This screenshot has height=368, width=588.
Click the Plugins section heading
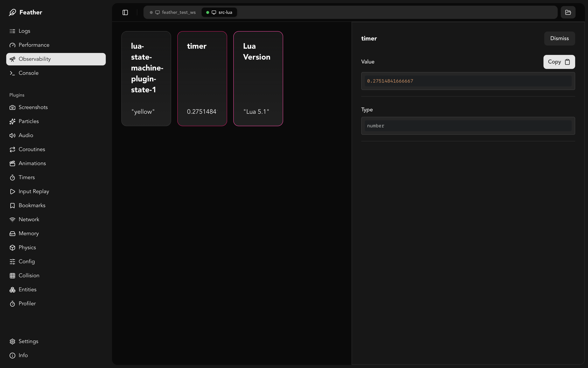tap(17, 95)
